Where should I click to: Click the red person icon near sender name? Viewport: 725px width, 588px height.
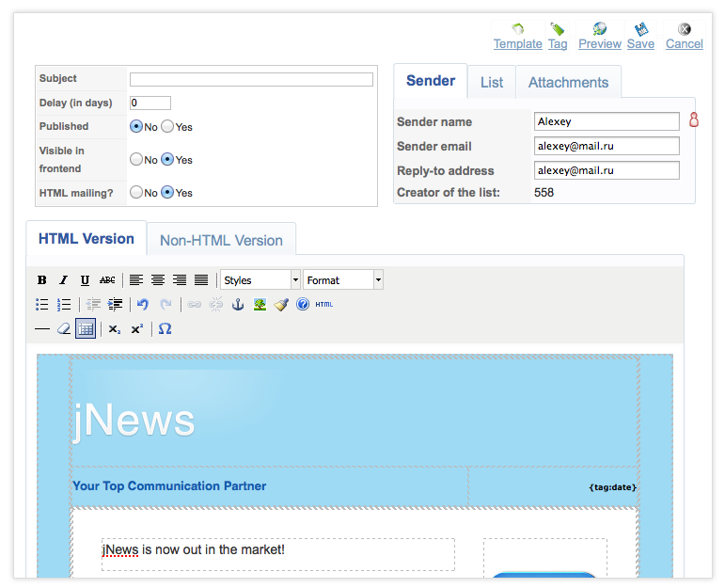(x=694, y=119)
